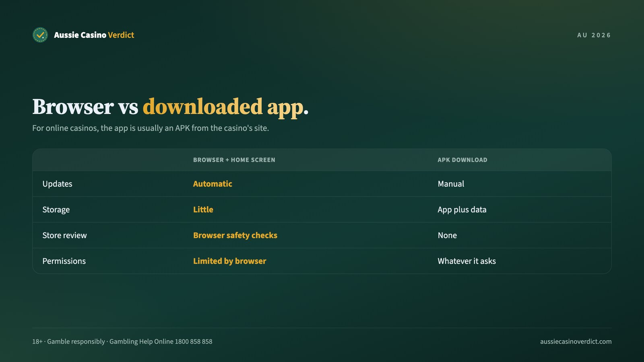Image resolution: width=644 pixels, height=362 pixels.
Task: Click the 'APK DOWNLOAD' column header
Action: [x=462, y=160]
